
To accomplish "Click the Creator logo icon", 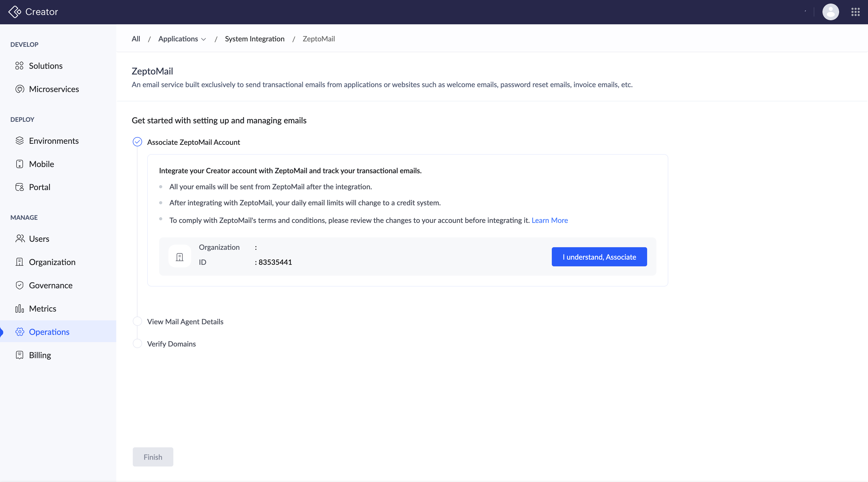I will (14, 12).
